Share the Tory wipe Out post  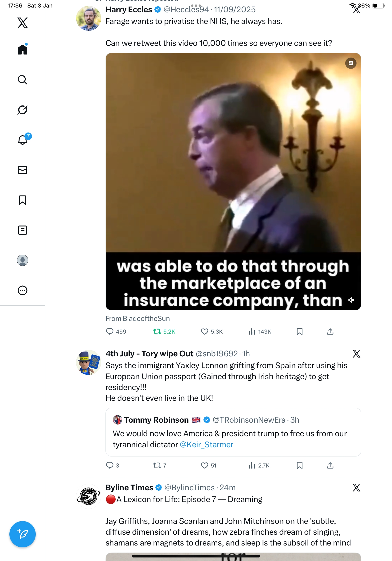(330, 465)
